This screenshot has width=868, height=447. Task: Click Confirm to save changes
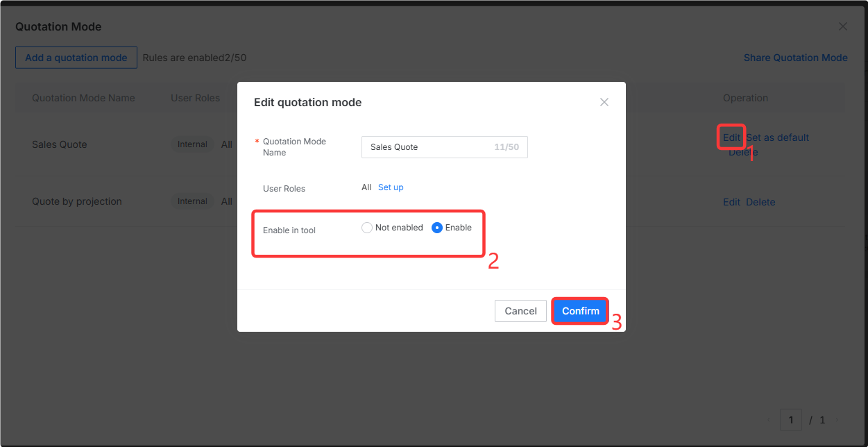pos(581,311)
